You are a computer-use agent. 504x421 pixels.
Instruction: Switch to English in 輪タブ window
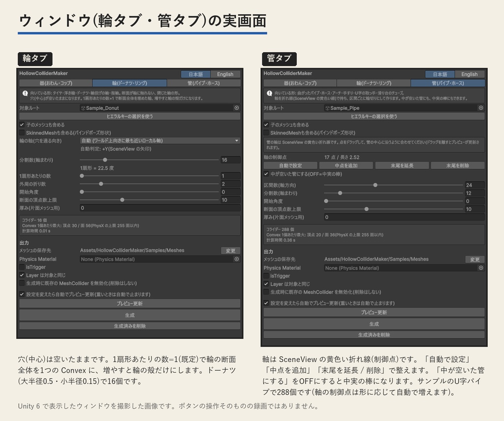click(x=225, y=74)
